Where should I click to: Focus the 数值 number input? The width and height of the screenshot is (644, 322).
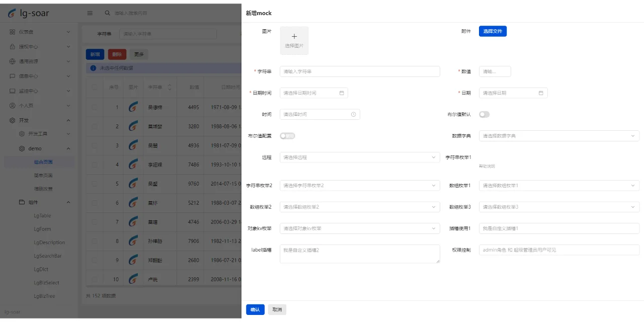point(495,71)
